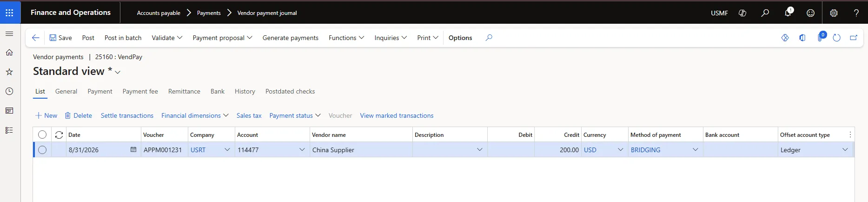Image resolution: width=868 pixels, height=202 pixels.
Task: Expand the Financial dimensions menu
Action: coord(195,115)
